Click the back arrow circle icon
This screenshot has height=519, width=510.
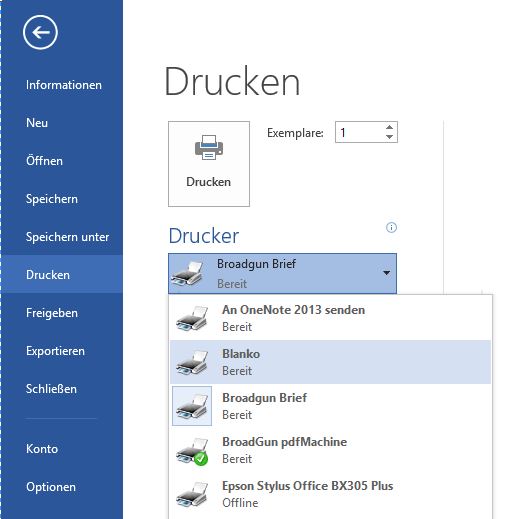(x=40, y=32)
